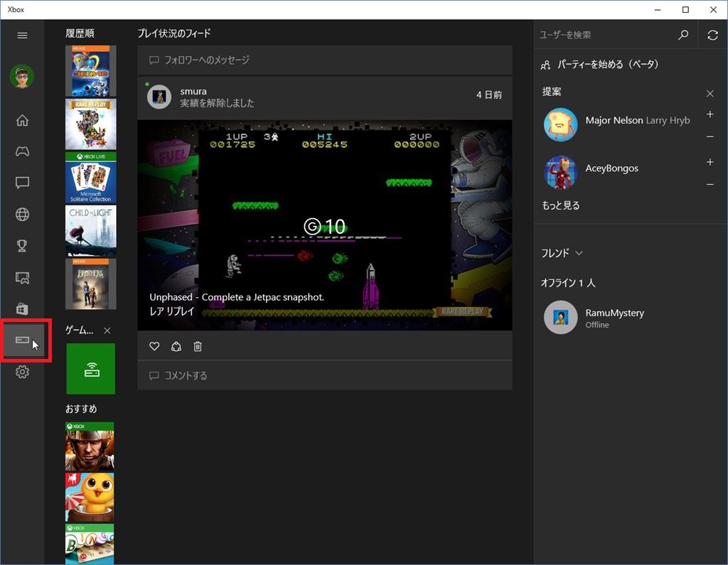728x565 pixels.
Task: Open the console Connection icon
Action: [22, 340]
